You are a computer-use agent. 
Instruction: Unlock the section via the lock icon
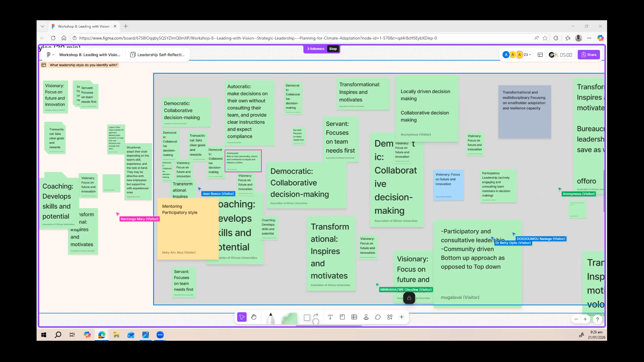(409, 298)
